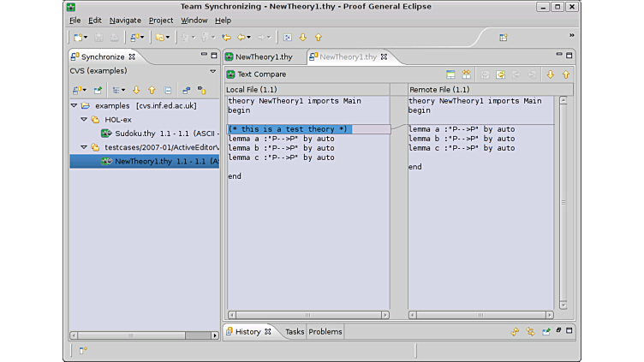Click the New wizard icon in main toolbar
This screenshot has width=644, height=362.
[79, 38]
